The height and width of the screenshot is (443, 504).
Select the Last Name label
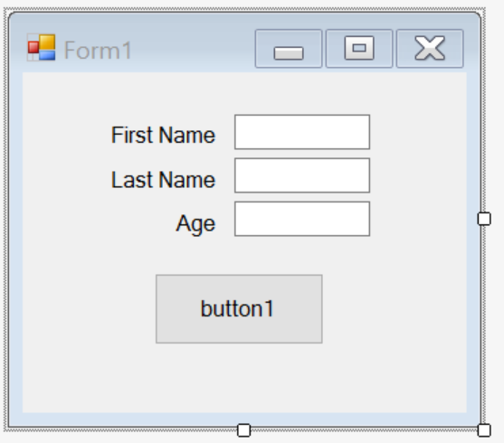(163, 179)
